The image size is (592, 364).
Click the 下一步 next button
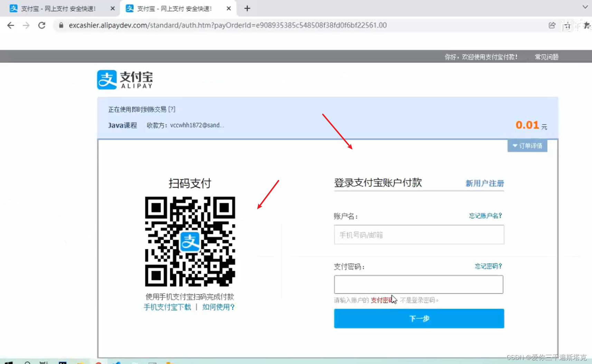419,318
